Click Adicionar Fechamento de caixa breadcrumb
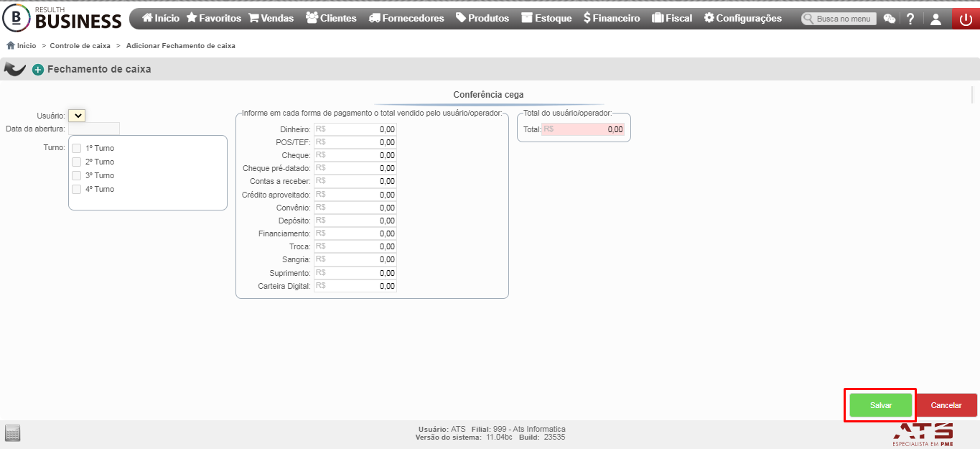980x449 pixels. coord(181,45)
